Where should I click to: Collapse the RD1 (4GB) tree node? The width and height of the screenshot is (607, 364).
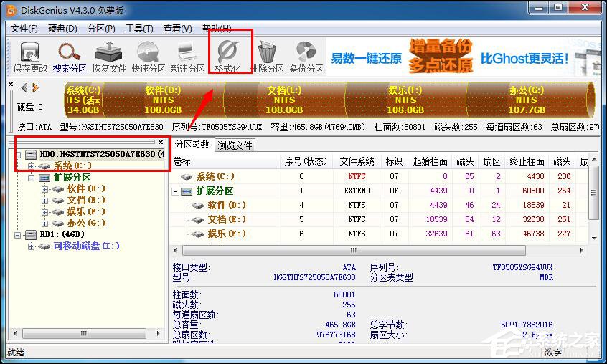[18, 235]
